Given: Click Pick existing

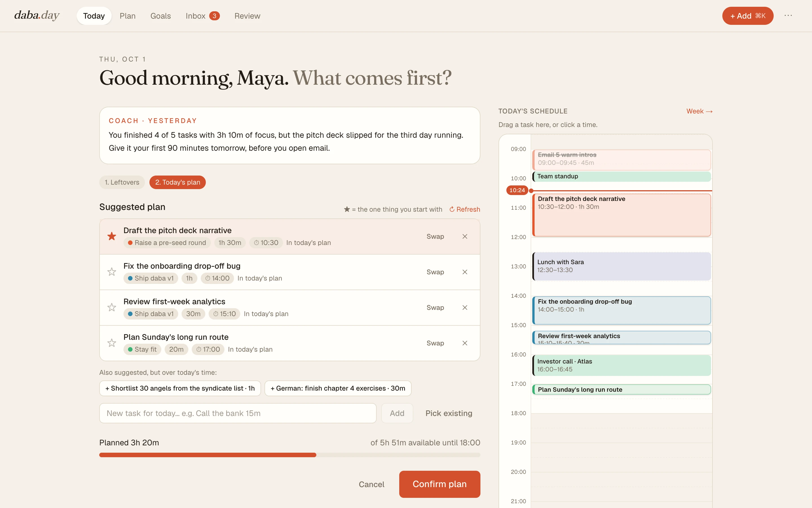Looking at the screenshot, I should coord(449,413).
